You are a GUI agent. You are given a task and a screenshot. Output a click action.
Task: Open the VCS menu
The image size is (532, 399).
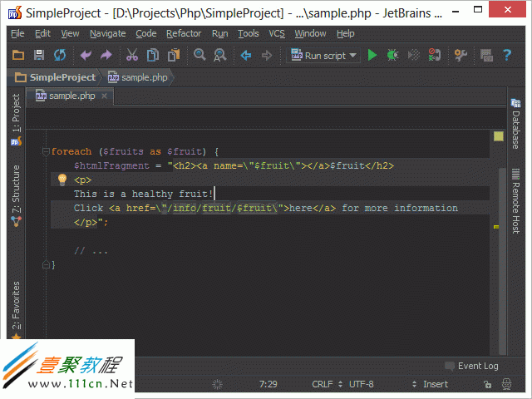[277, 33]
